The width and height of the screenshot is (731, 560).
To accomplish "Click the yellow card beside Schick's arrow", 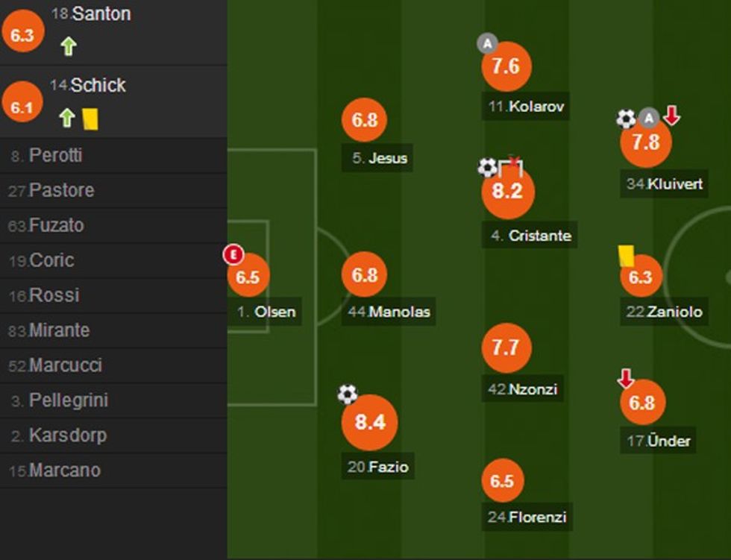I will (90, 119).
